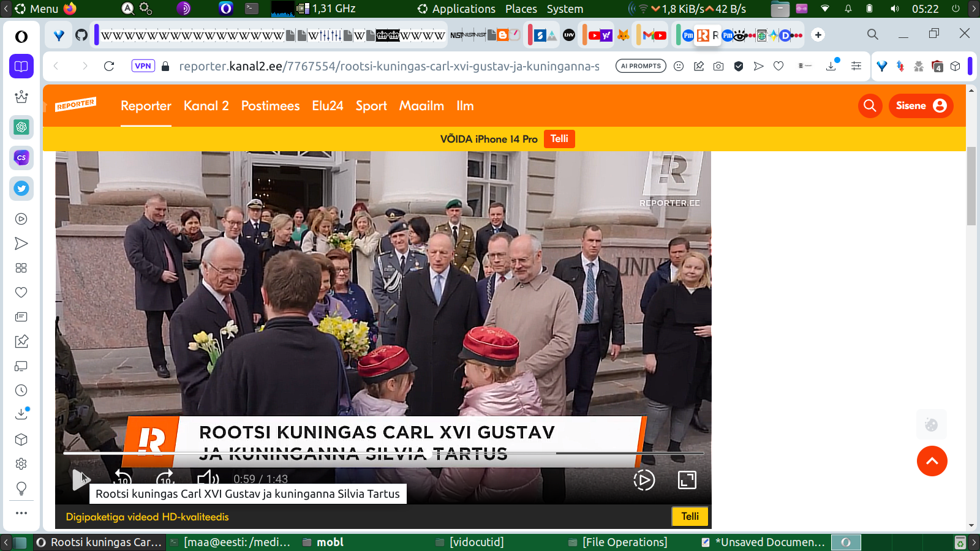Open the Reporter site nav tab
The image size is (980, 551).
146,106
